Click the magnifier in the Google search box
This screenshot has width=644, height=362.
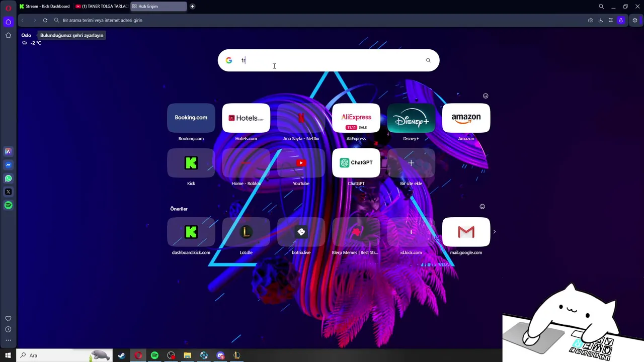click(x=428, y=60)
